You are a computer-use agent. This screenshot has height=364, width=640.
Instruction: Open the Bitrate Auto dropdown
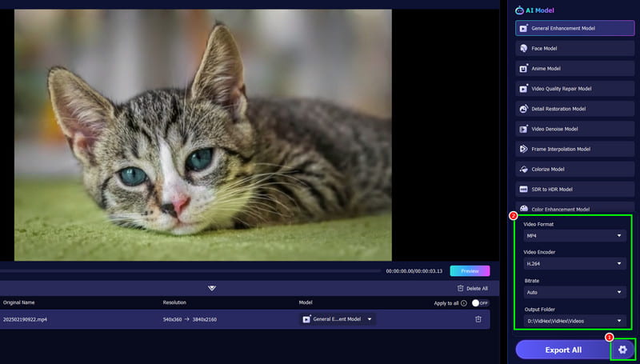[574, 292]
